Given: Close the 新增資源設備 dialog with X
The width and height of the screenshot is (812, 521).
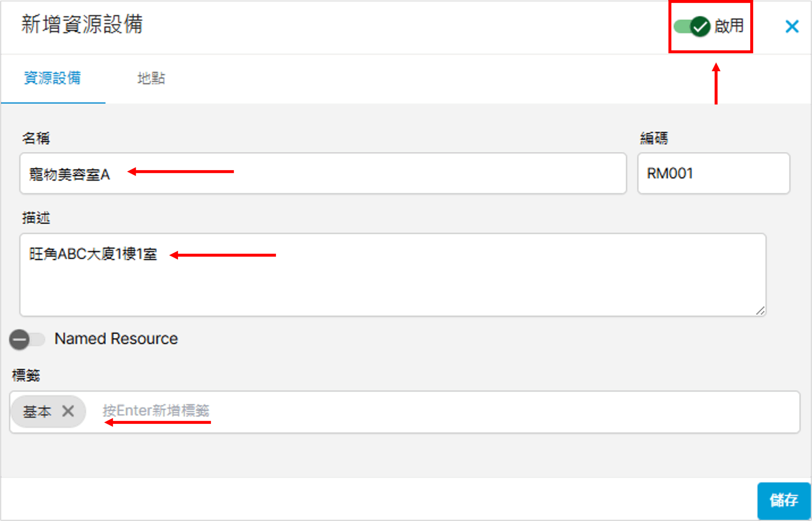Looking at the screenshot, I should tap(792, 26).
